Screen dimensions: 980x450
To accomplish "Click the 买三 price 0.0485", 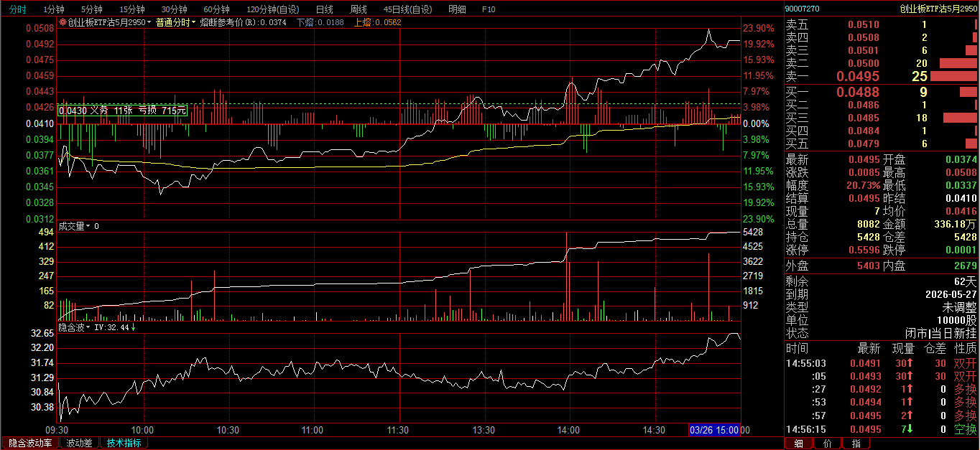I will coord(863,118).
